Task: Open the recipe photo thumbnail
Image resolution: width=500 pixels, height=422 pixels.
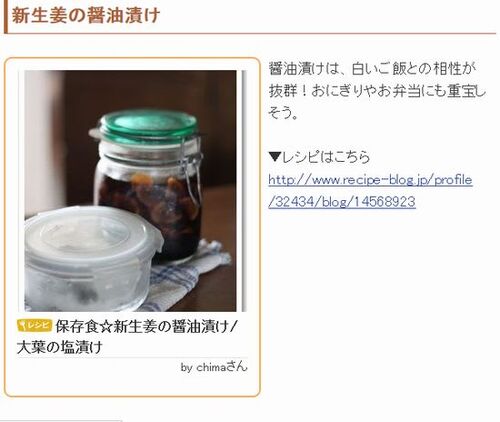Action: click(131, 191)
